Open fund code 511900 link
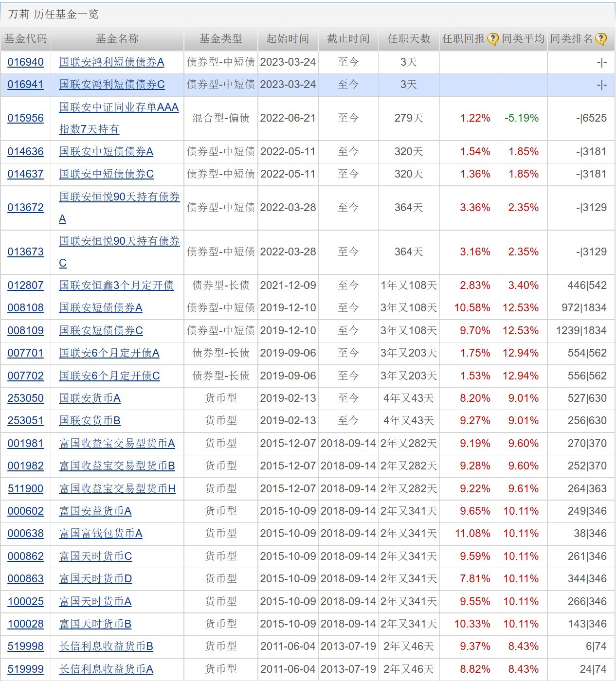Viewport: 616px width, 682px height. (25, 489)
